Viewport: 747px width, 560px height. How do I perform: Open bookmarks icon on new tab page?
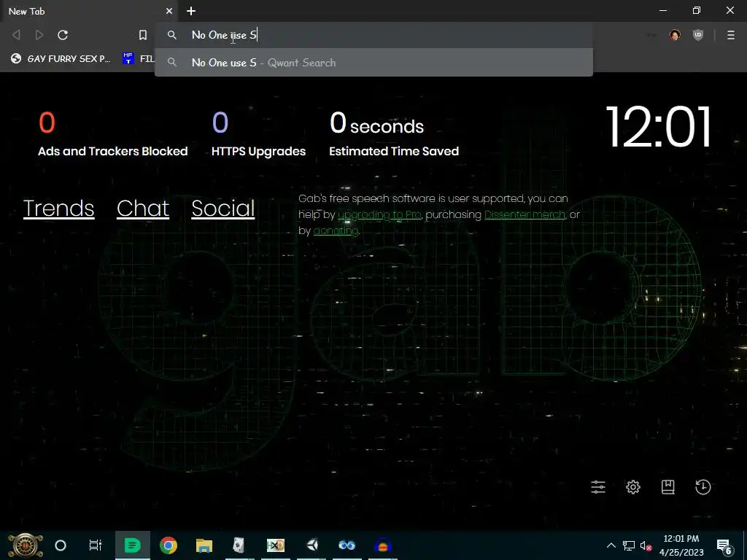point(668,486)
